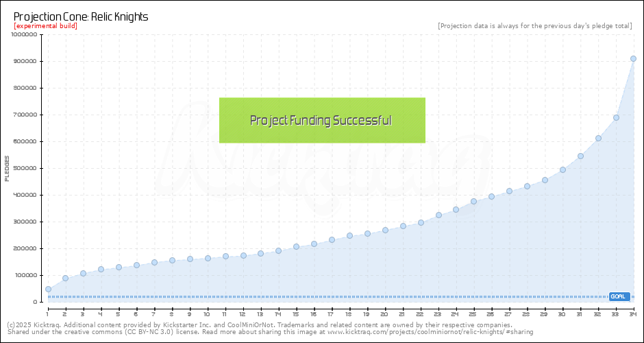Click the x-axis label 34

633,314
